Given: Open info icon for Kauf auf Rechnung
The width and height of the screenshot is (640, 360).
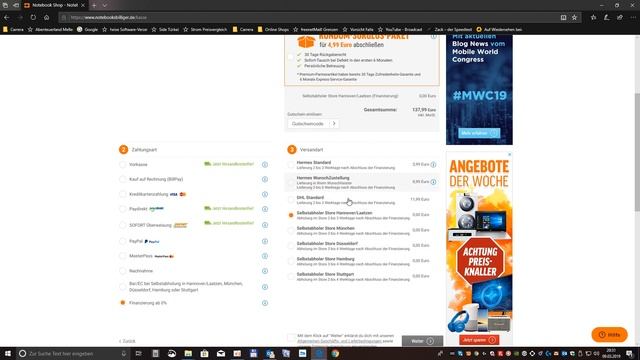Looking at the screenshot, I should tap(265, 179).
